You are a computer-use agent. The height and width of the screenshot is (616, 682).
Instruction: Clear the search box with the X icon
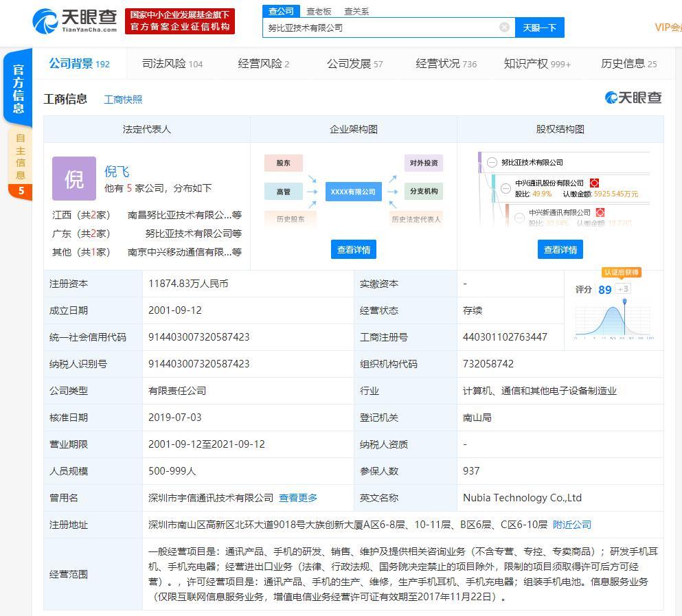click(504, 27)
